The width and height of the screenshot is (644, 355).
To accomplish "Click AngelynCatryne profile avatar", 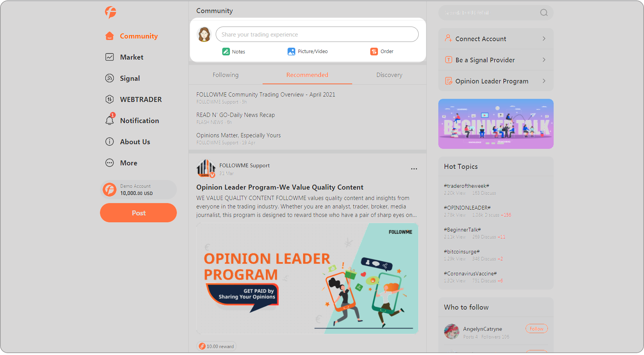I will [x=452, y=332].
